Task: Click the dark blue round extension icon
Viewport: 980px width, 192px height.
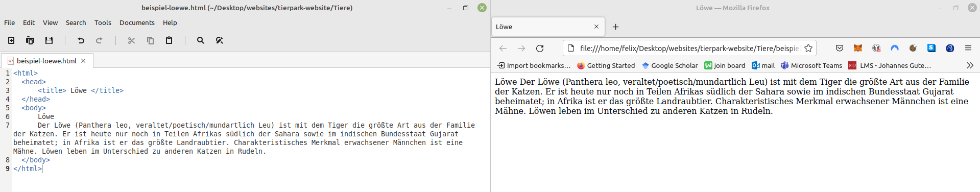Action: point(950,48)
